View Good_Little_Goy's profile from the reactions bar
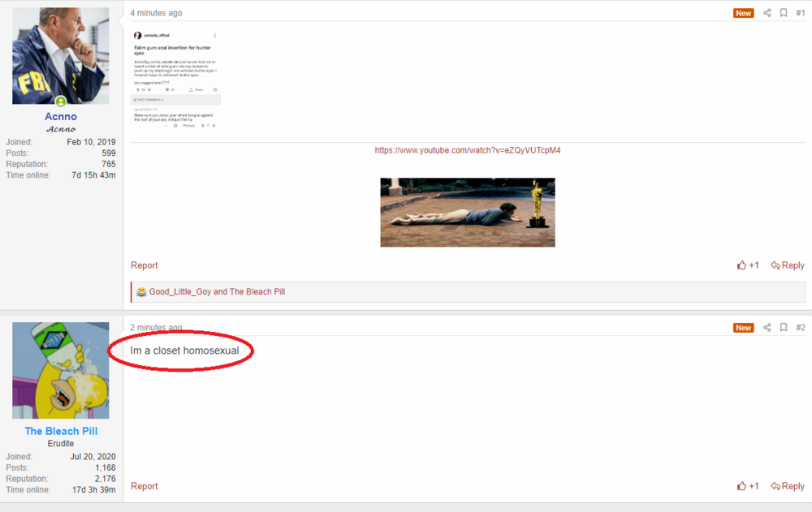 coord(180,291)
